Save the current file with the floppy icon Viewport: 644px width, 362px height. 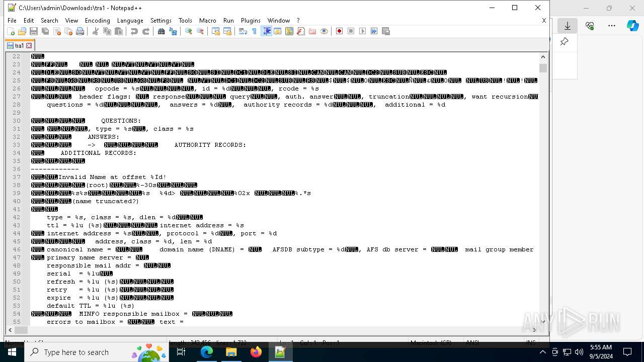[x=34, y=31]
